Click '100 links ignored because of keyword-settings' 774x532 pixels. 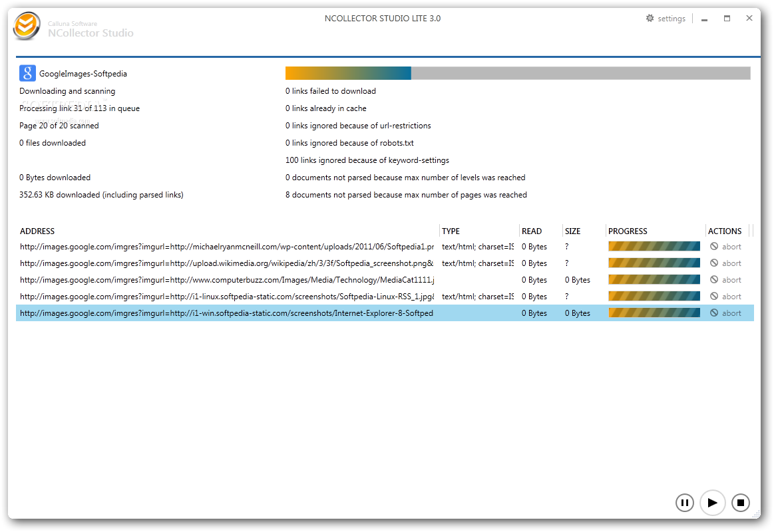(x=367, y=160)
